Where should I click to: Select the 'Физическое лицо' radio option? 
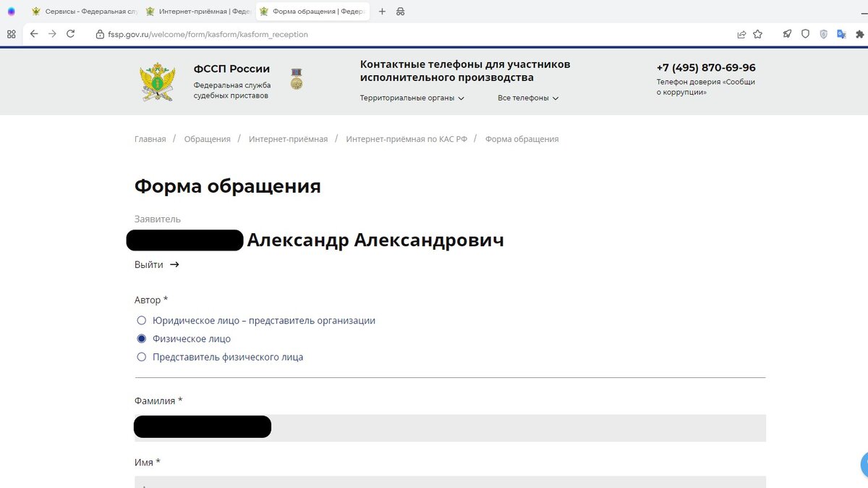point(142,338)
